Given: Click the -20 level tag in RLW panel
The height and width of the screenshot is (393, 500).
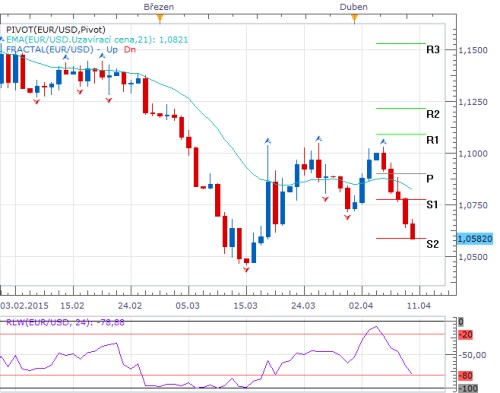Looking at the screenshot, I should click(465, 334).
